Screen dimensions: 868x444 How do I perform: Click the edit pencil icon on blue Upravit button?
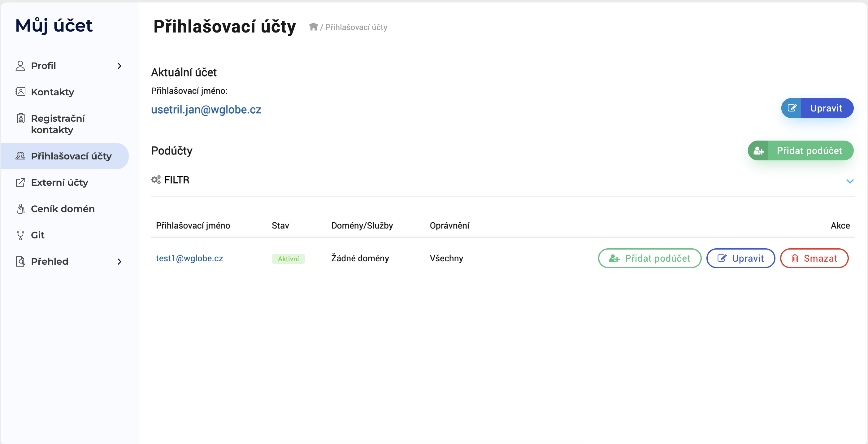792,108
